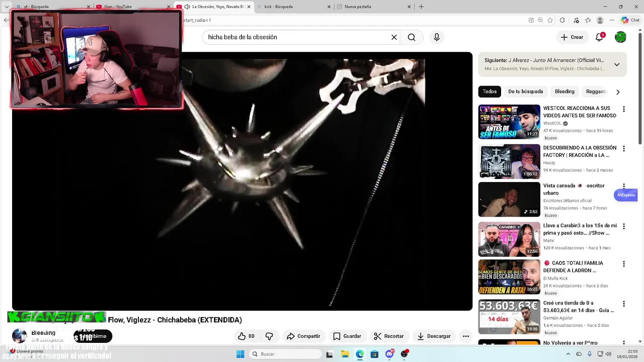
Task: Open OBS Studio from the taskbar
Action: pyautogui.click(x=404, y=354)
